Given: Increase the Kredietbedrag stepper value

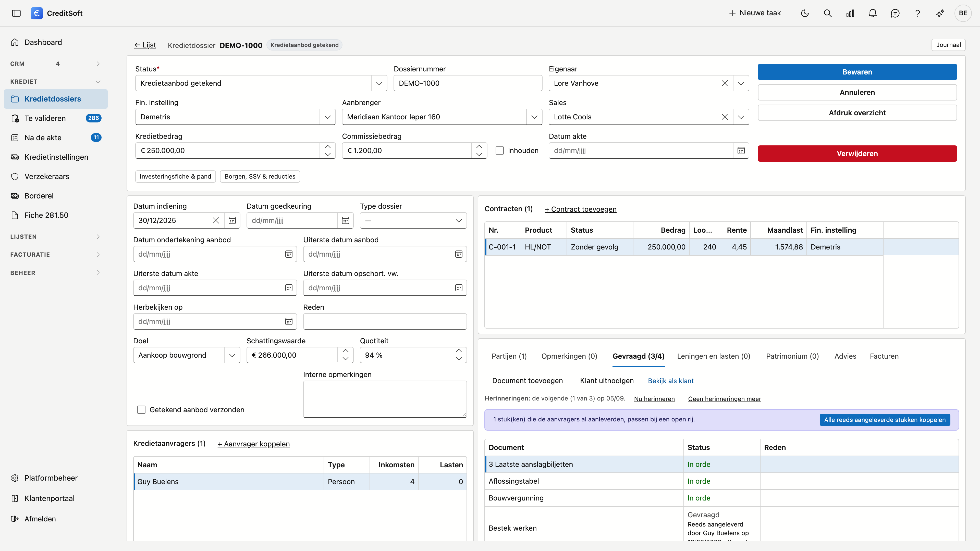Looking at the screenshot, I should [x=327, y=147].
